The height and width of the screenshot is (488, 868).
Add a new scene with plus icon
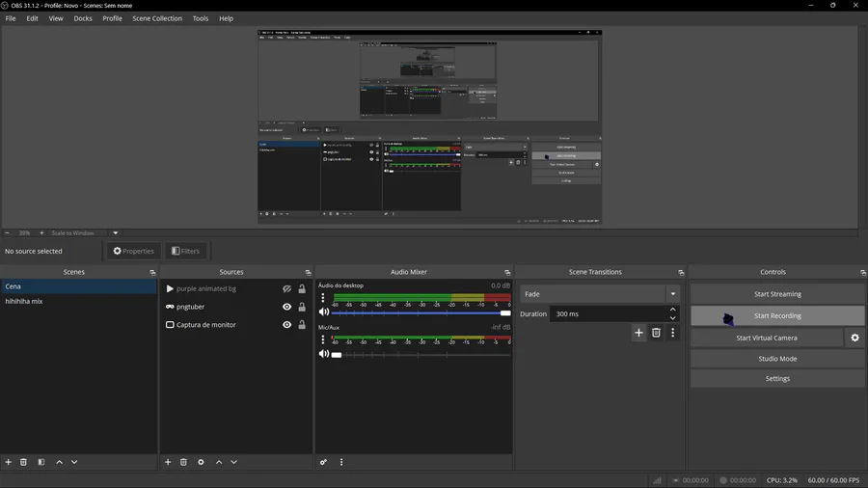tap(9, 462)
